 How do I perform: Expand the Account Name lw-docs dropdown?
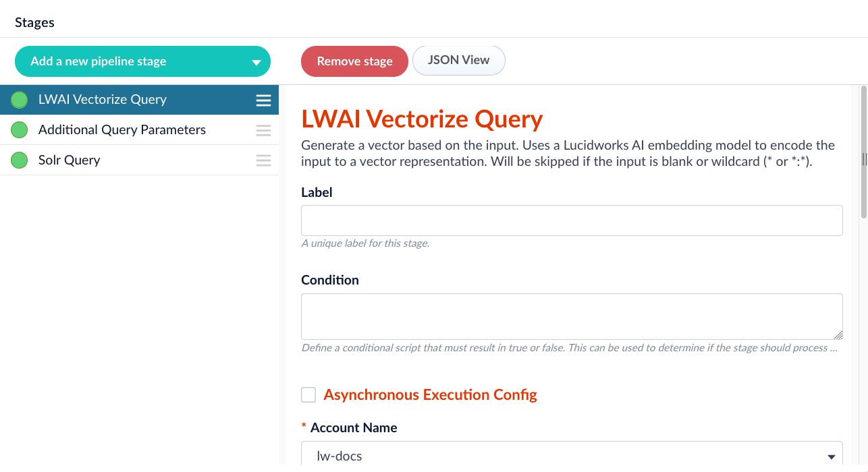(572, 456)
